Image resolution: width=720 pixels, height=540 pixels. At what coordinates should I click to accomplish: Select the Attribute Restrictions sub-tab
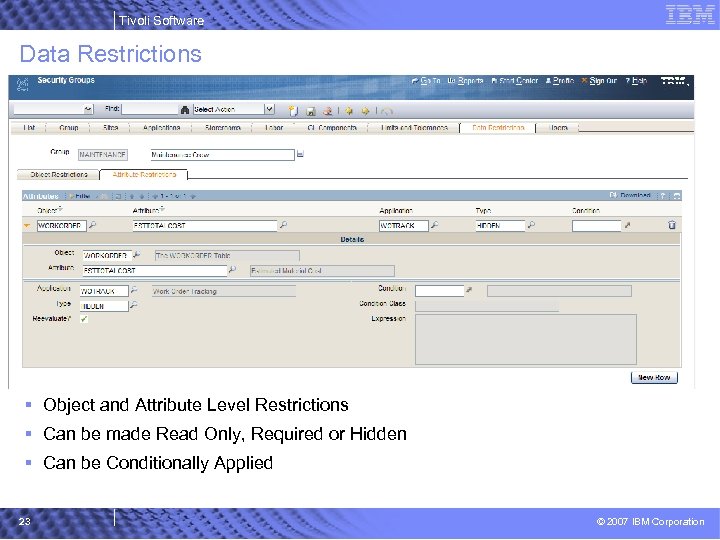point(144,174)
